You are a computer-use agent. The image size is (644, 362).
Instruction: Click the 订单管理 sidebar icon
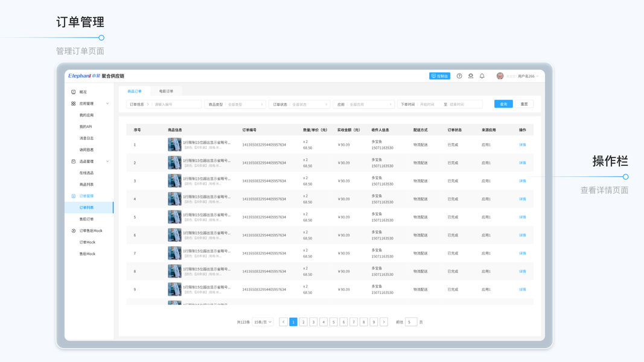point(74,196)
